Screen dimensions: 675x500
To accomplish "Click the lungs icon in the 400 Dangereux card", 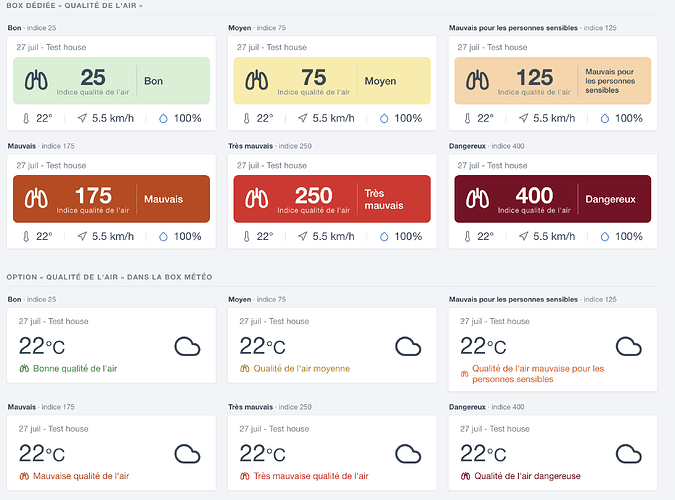I will coord(477,199).
